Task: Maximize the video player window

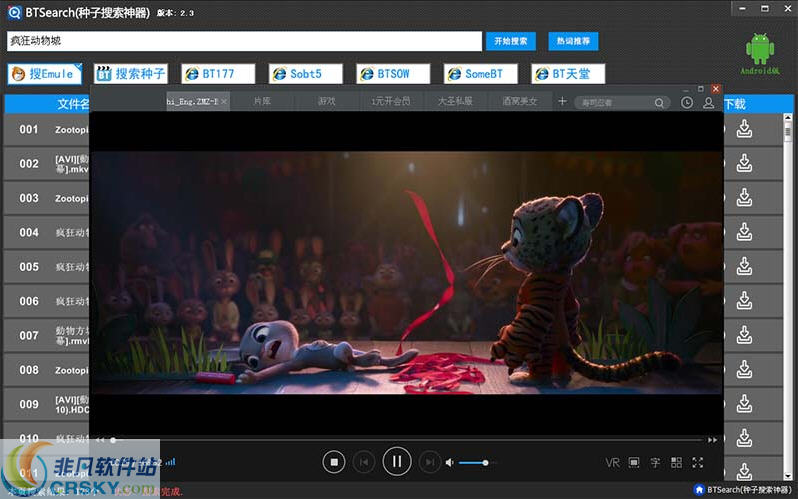Action: (x=701, y=89)
